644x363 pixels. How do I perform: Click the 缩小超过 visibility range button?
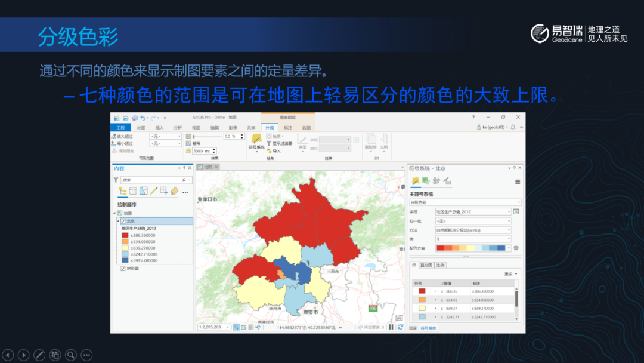click(122, 143)
